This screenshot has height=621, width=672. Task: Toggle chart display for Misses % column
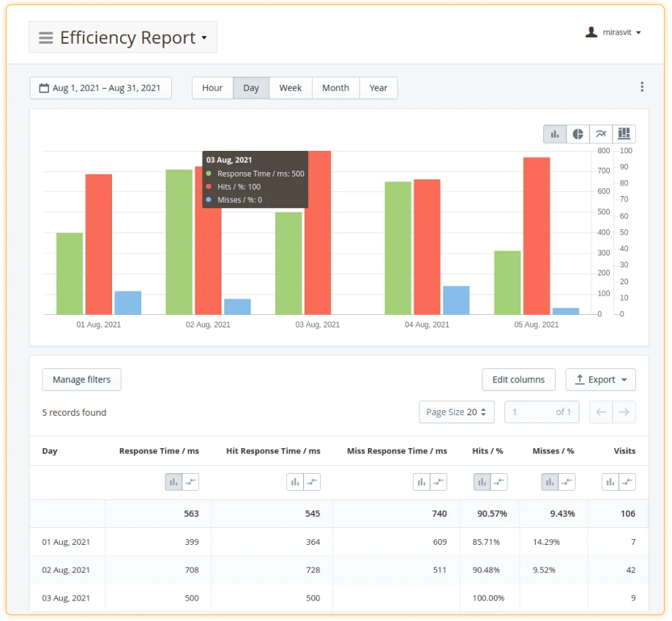click(550, 482)
